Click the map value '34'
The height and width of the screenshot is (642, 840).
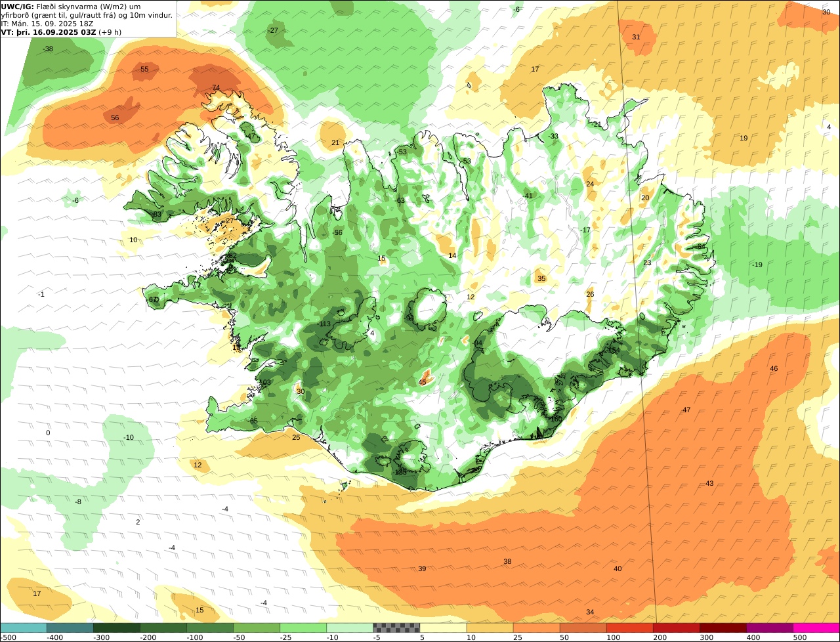coord(590,612)
